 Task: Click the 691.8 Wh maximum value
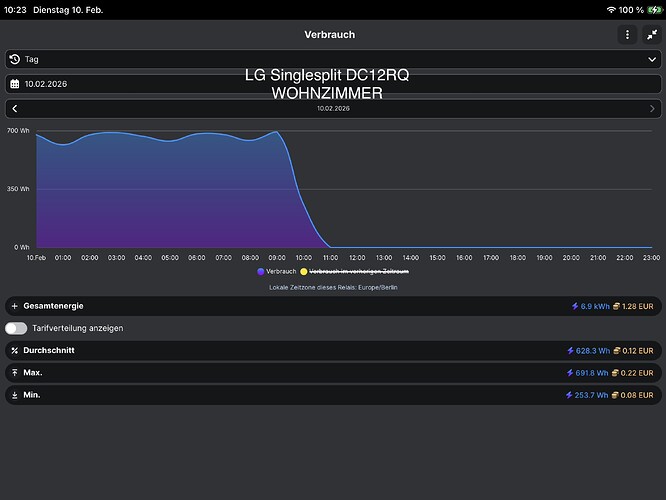(592, 373)
